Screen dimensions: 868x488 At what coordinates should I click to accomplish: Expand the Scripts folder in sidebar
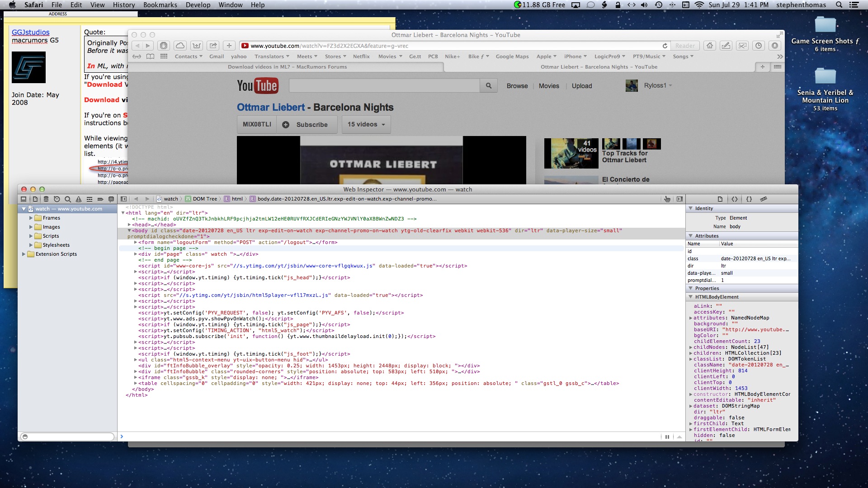tap(31, 236)
